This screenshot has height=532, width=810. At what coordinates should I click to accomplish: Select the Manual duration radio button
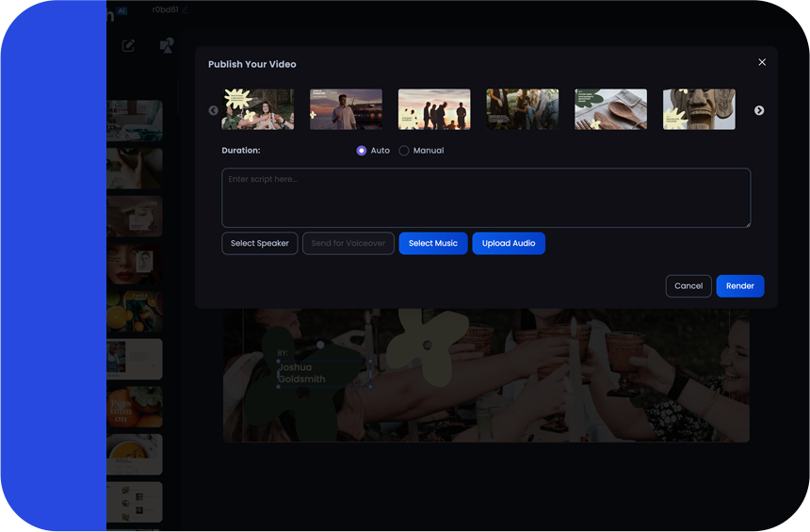click(x=404, y=151)
